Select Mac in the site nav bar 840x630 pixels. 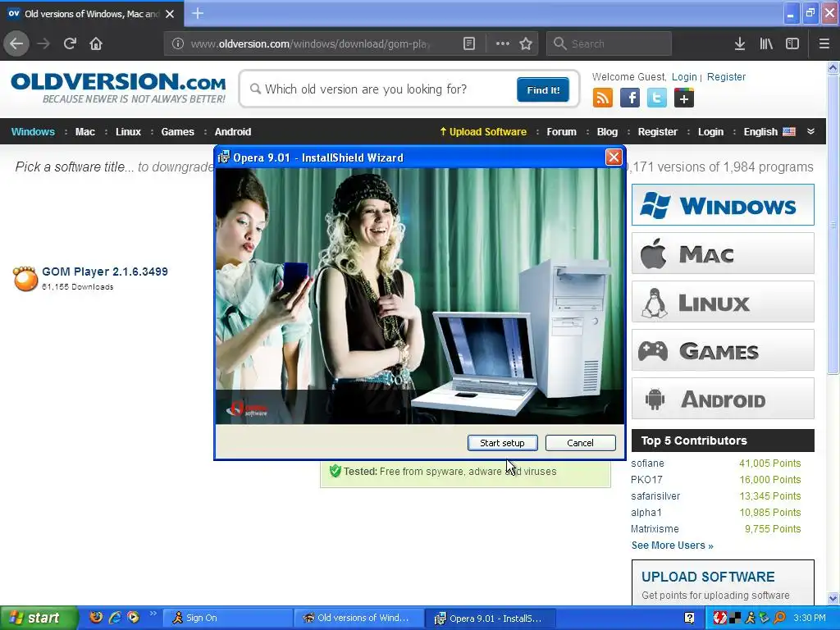(85, 132)
